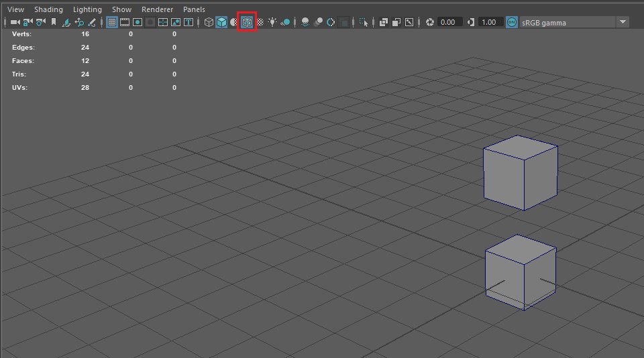Viewport: 644px width, 358px height.
Task: Toggle the Shadows icon
Action: pyautogui.click(x=285, y=22)
